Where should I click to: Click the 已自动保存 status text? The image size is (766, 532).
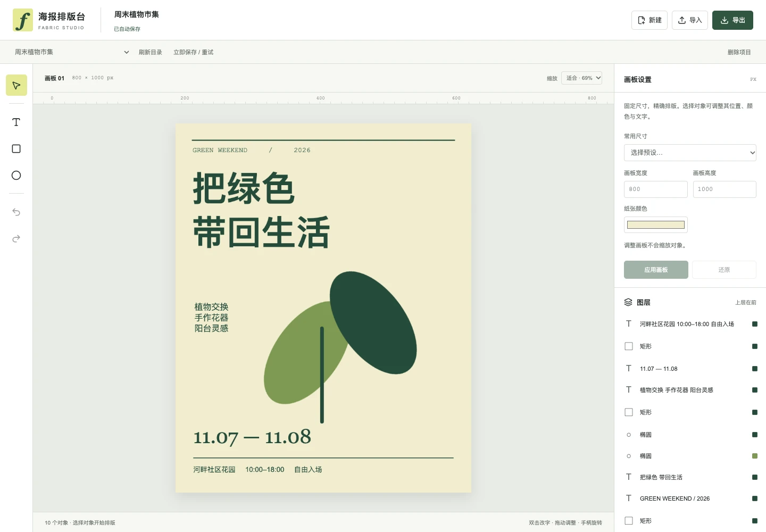click(x=127, y=29)
